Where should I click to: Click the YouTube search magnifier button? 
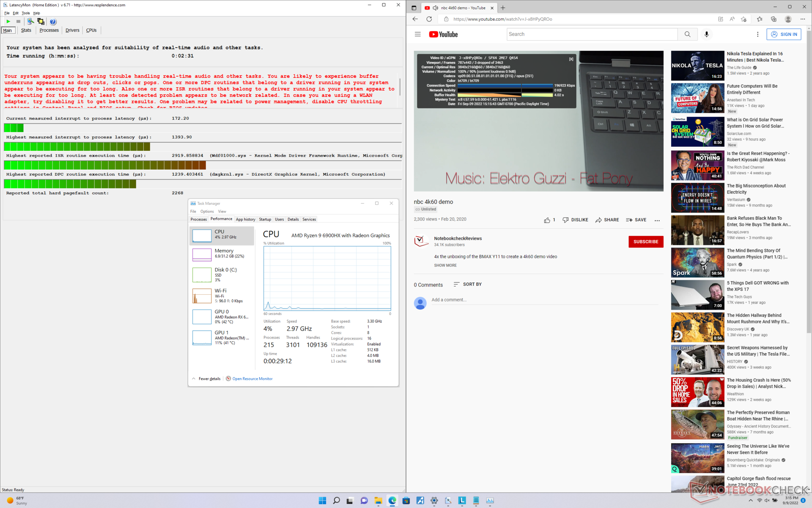pyautogui.click(x=687, y=34)
